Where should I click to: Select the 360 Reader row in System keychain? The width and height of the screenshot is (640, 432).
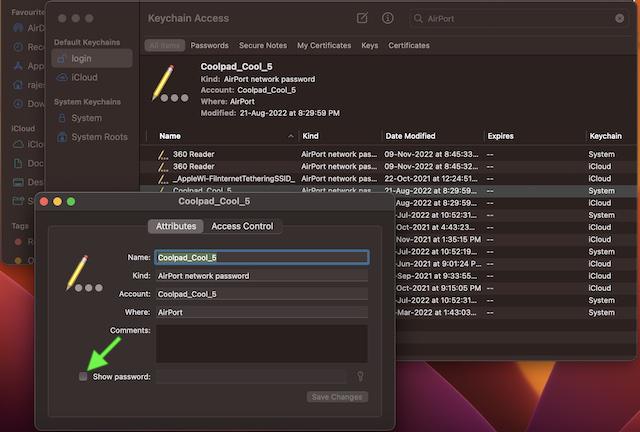click(389, 154)
